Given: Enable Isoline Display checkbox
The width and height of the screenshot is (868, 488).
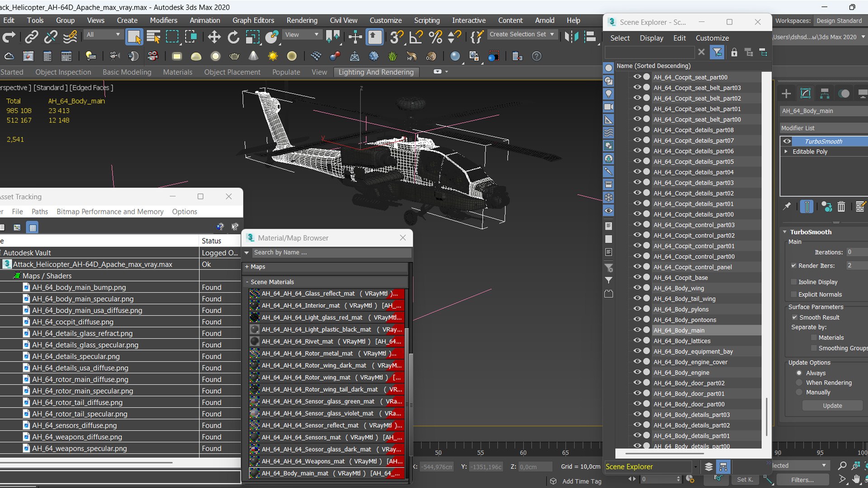Looking at the screenshot, I should pyautogui.click(x=793, y=282).
